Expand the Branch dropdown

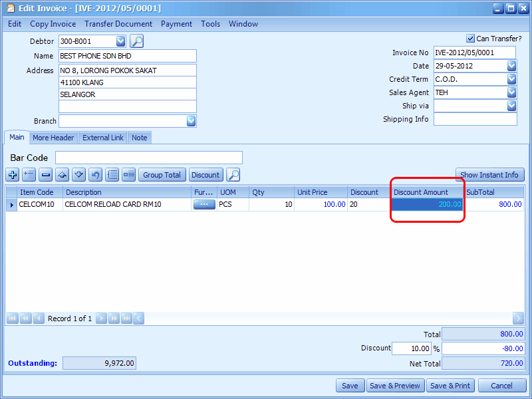coord(192,121)
